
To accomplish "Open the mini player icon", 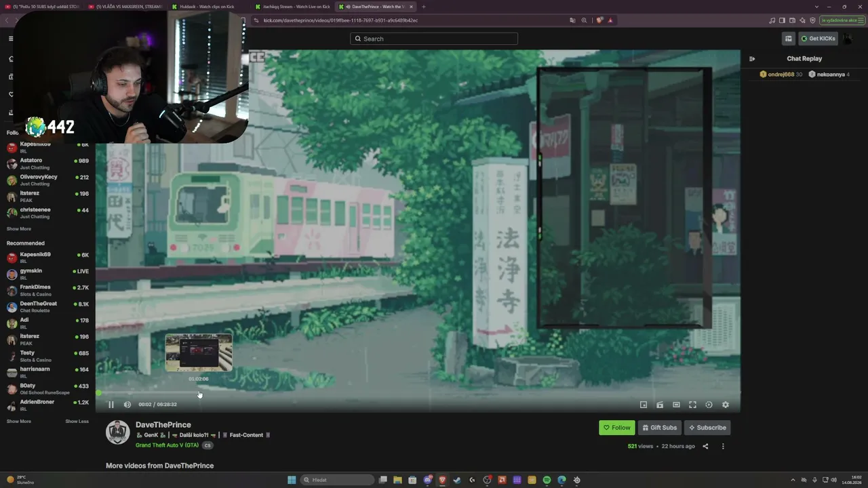I will coord(644,405).
